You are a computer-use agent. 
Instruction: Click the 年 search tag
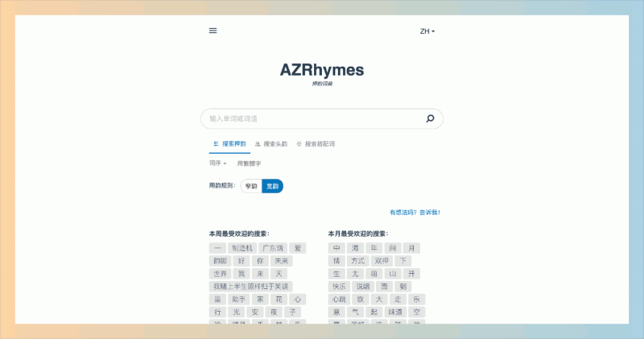[374, 248]
